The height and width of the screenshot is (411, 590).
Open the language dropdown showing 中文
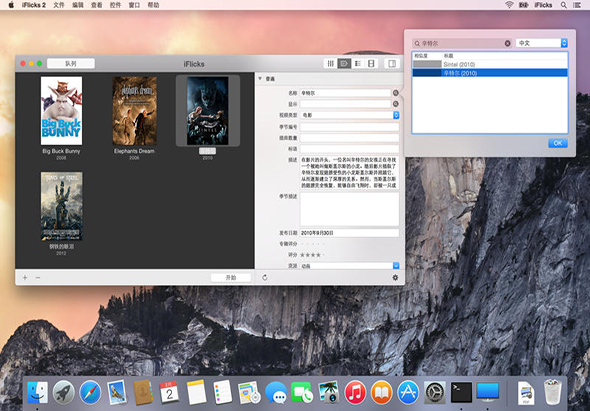pos(541,43)
